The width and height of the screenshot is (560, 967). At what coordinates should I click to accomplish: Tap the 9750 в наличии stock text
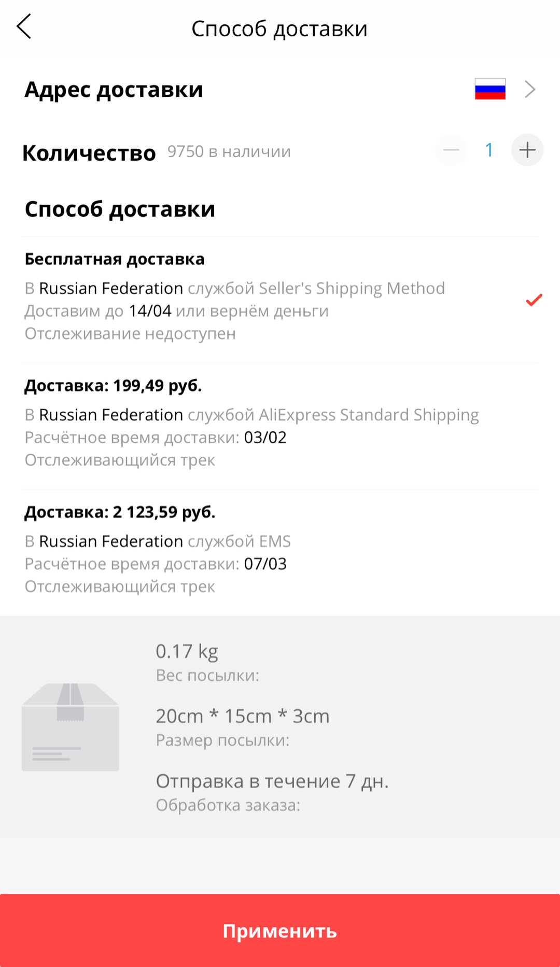[x=229, y=151]
